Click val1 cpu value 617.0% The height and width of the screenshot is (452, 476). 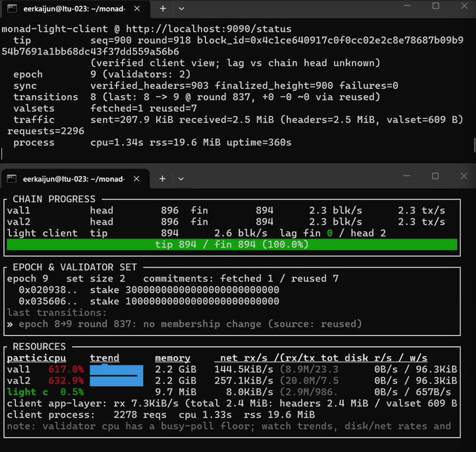pyautogui.click(x=66, y=369)
